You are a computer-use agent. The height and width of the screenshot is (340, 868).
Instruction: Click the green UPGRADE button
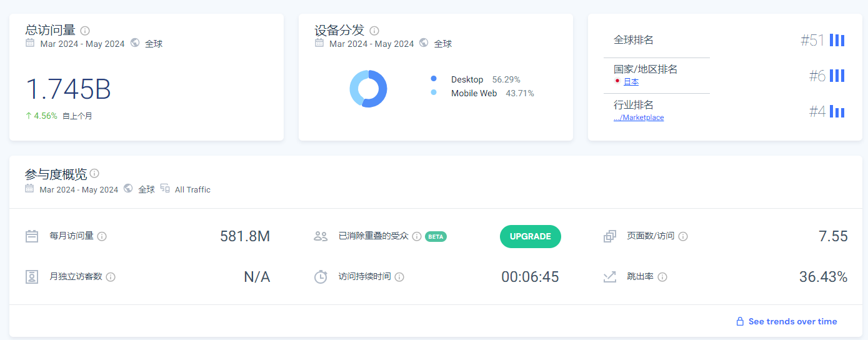(x=531, y=236)
